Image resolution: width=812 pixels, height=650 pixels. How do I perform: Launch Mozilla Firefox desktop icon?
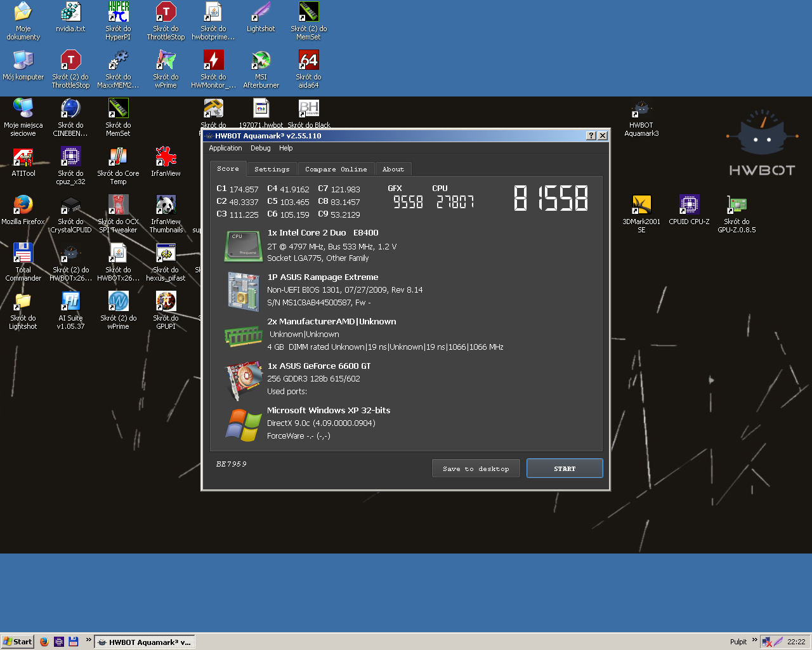point(23,210)
